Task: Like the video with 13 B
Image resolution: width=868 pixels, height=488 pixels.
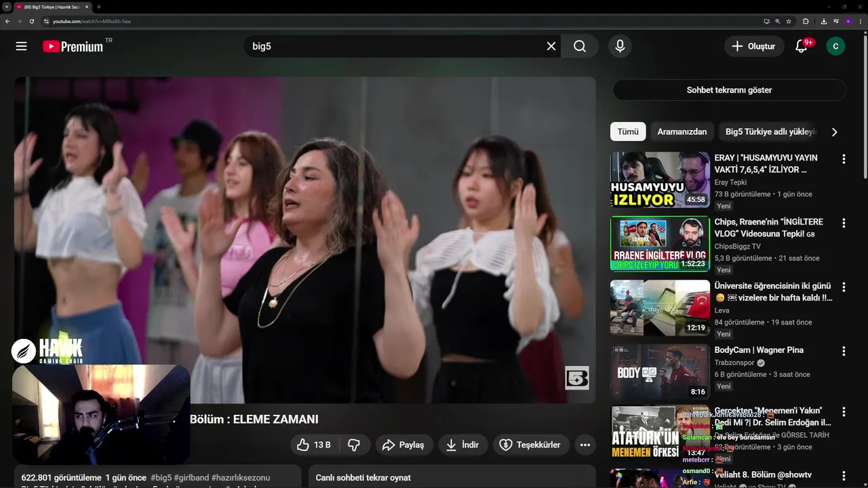Action: point(313,445)
